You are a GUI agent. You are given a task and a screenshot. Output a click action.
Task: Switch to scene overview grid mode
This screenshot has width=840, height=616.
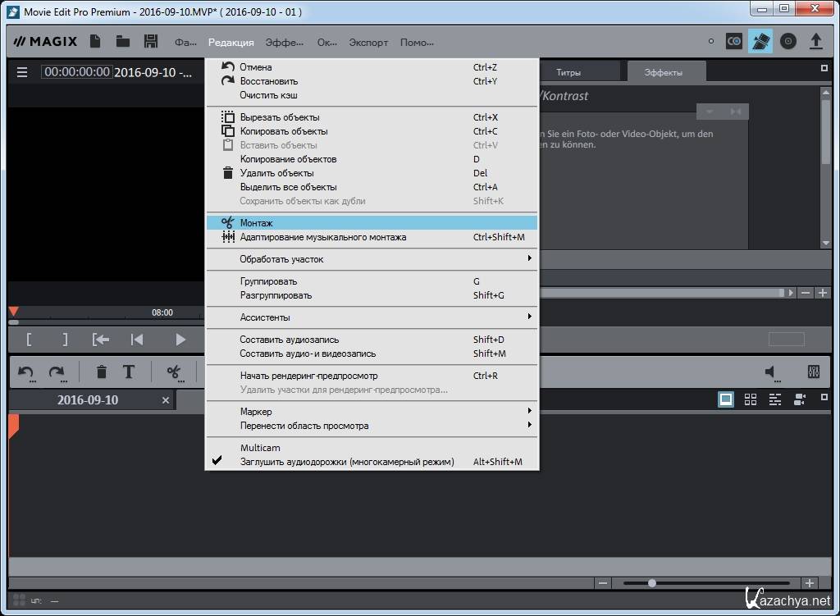coord(750,399)
